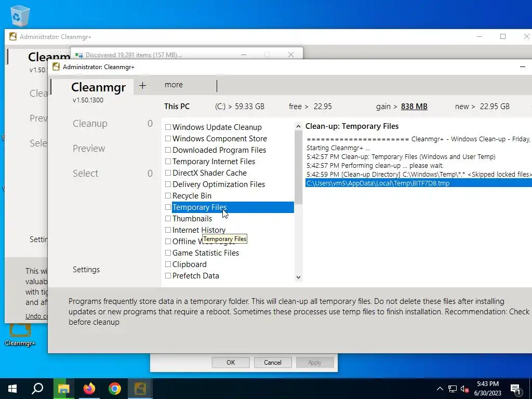Select the Clean-up Directory log line
Viewport: 532px width, 399px height.
click(419, 175)
